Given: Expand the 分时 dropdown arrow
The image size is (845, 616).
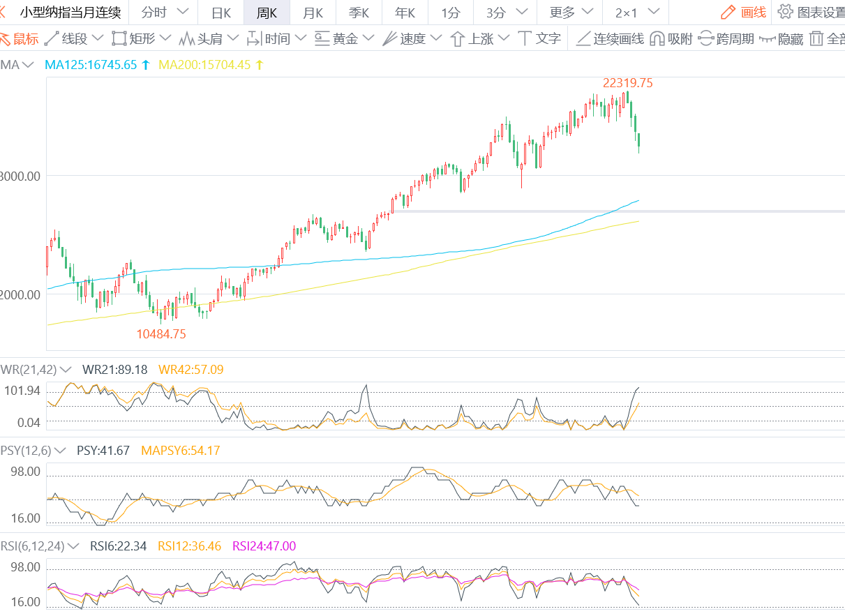Looking at the screenshot, I should click(x=183, y=12).
